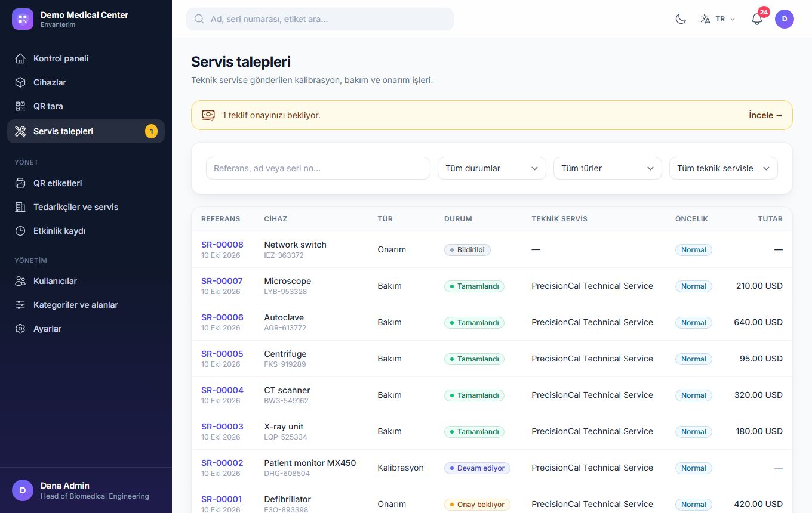The image size is (812, 513).
Task: Open Kategoriler ve alanlar sliders icon
Action: [20, 305]
